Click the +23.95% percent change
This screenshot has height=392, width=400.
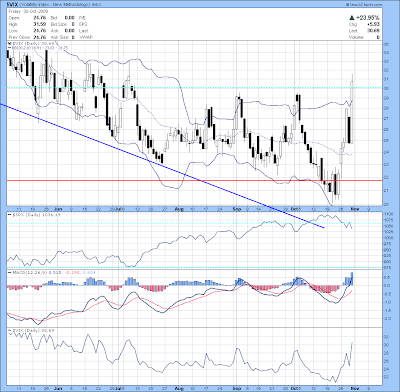[x=368, y=18]
